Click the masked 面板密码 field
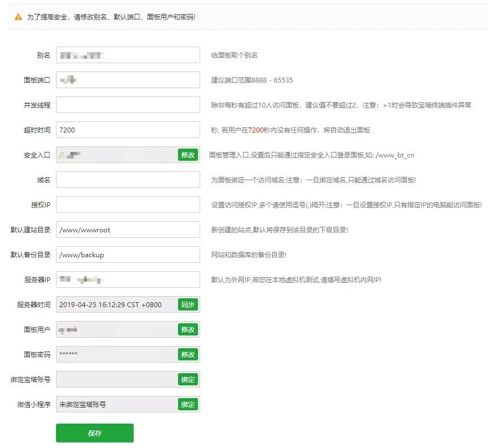The height and width of the screenshot is (448, 488). click(111, 354)
